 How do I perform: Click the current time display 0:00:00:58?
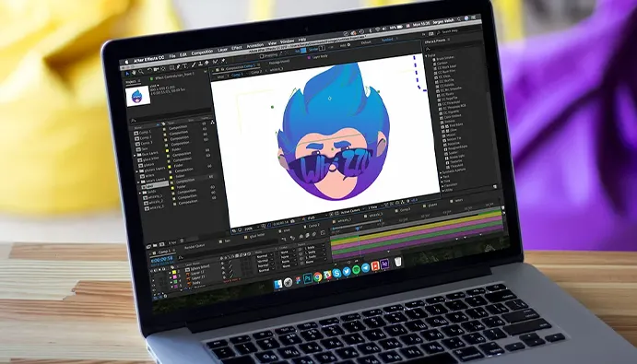click(x=161, y=260)
